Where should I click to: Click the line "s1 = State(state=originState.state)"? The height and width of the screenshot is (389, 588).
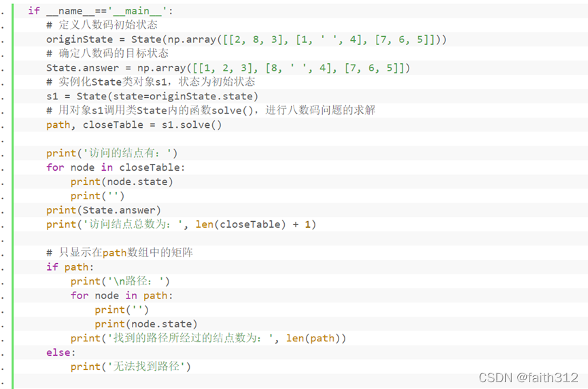pyautogui.click(x=152, y=97)
